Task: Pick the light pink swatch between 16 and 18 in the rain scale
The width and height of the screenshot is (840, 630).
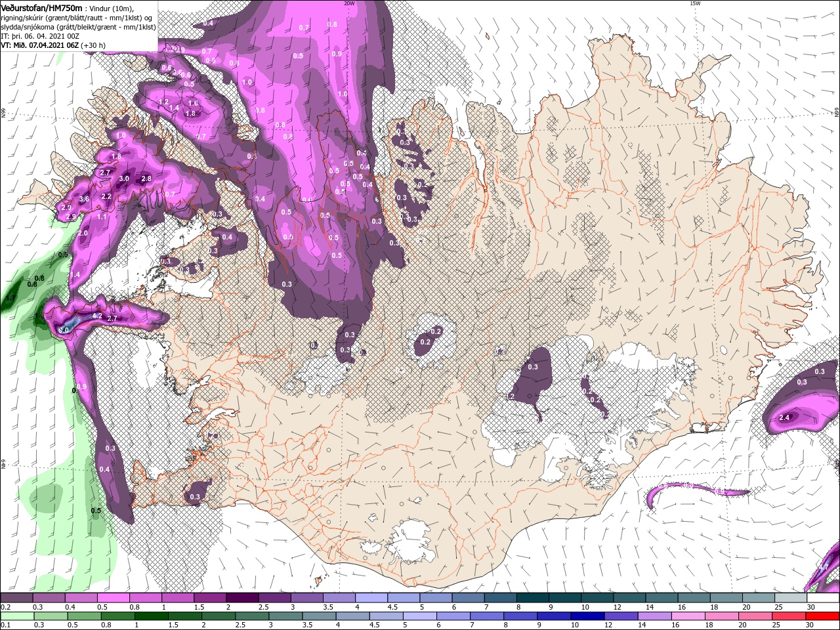Action: [x=688, y=616]
